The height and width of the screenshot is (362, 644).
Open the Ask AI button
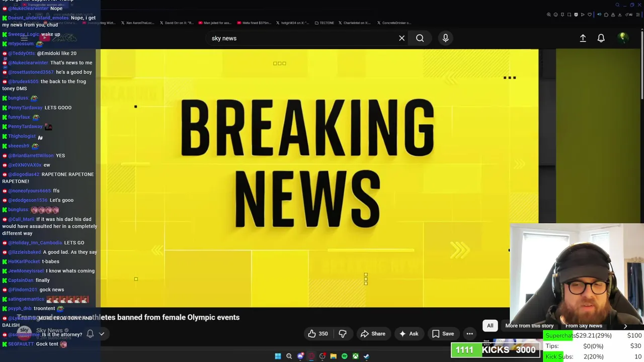click(409, 333)
